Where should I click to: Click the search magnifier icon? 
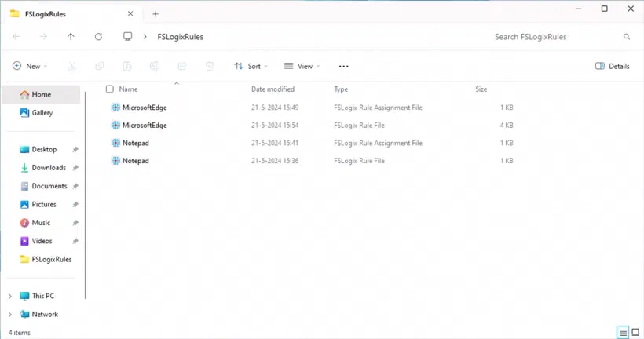(627, 37)
